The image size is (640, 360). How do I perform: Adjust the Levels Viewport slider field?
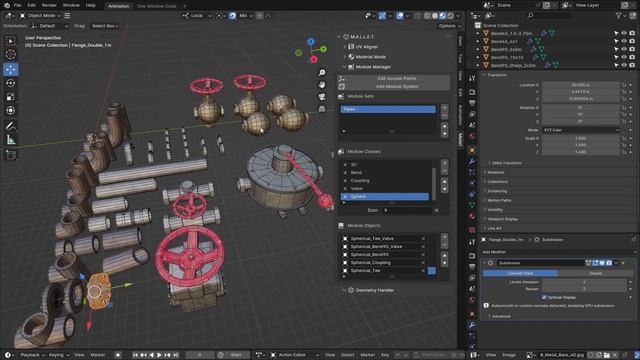[584, 282]
